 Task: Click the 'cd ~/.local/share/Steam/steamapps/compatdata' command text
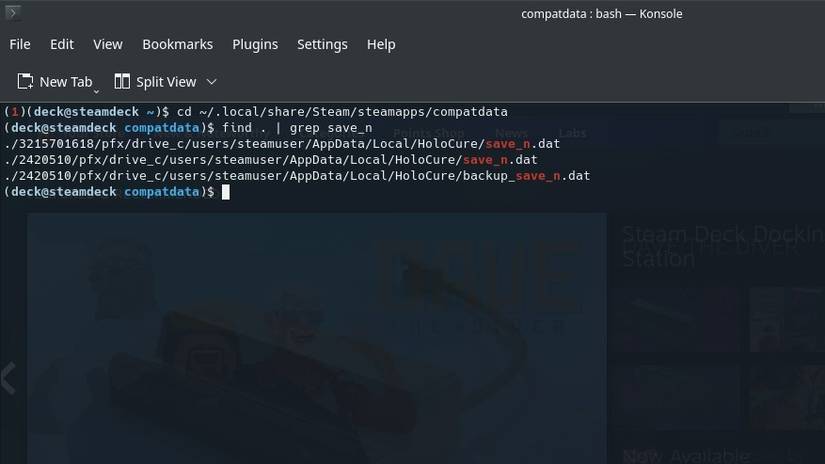click(x=342, y=112)
